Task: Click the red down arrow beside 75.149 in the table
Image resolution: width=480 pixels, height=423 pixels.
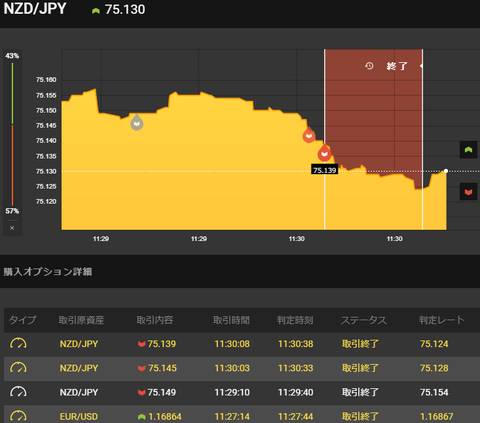Action: tap(142, 392)
